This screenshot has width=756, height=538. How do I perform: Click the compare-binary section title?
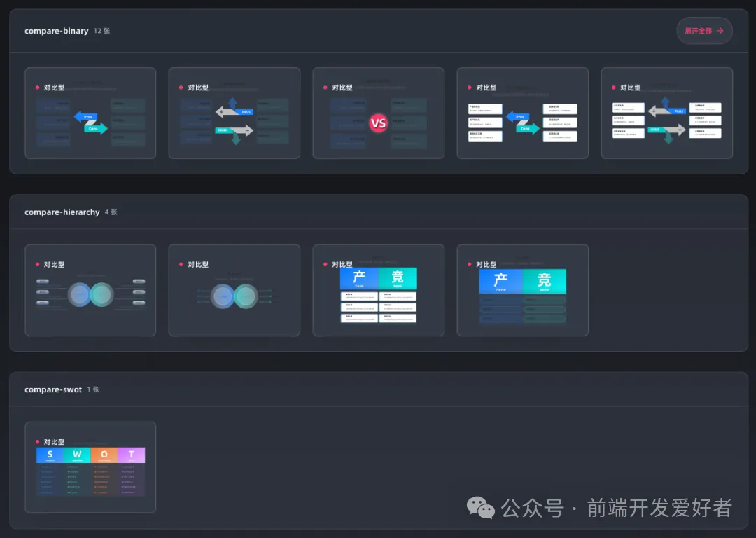click(57, 31)
